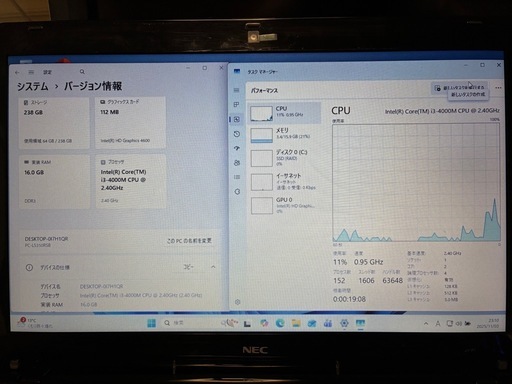Open Details list icon in Task Manager
Image resolution: width=512 pixels, height=384 pixels.
tap(237, 177)
